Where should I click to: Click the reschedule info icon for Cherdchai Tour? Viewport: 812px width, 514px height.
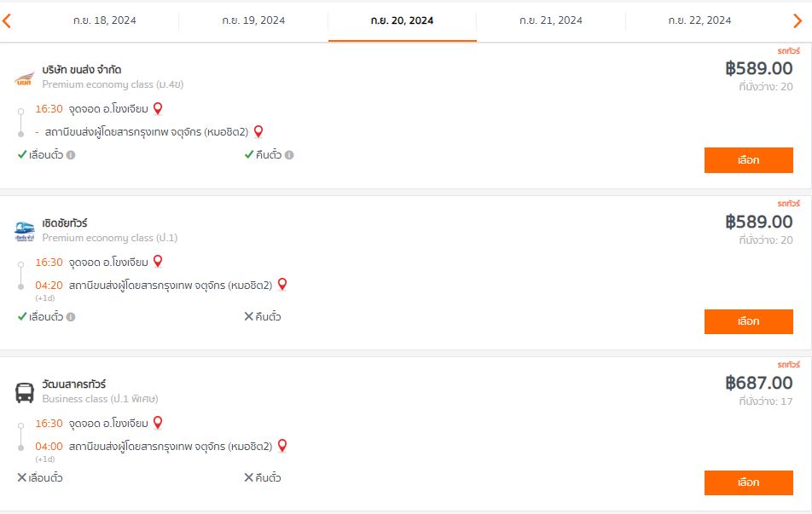(71, 317)
